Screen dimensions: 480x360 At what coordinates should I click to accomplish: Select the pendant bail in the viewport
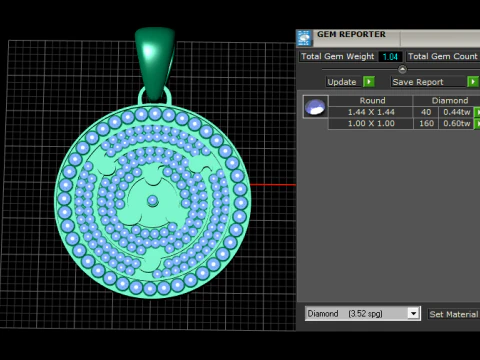pyautogui.click(x=155, y=63)
